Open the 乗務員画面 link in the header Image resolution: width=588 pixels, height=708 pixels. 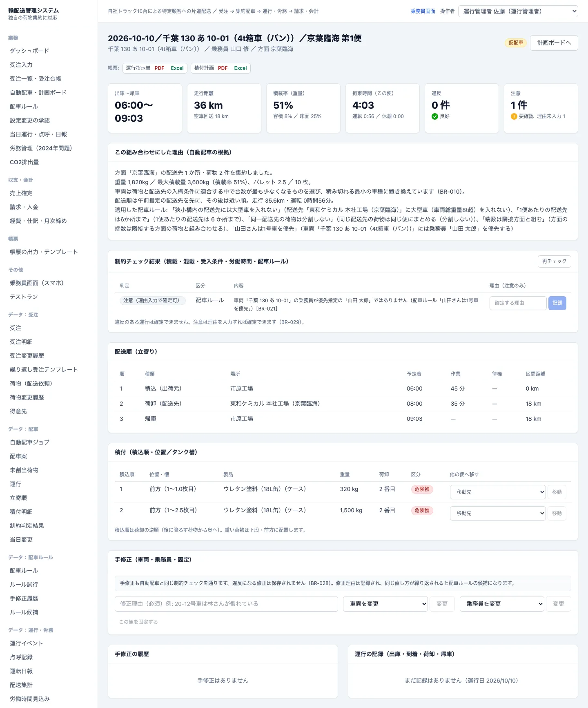pyautogui.click(x=423, y=11)
